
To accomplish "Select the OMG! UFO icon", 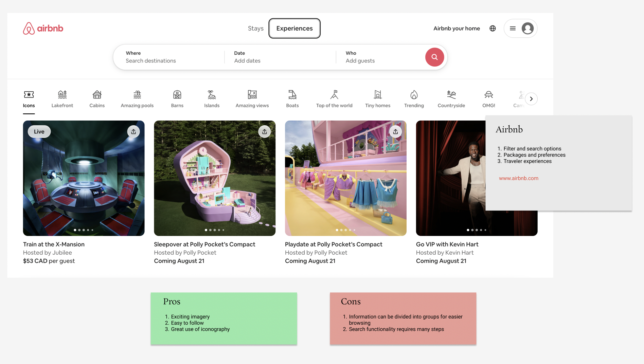I will (489, 94).
